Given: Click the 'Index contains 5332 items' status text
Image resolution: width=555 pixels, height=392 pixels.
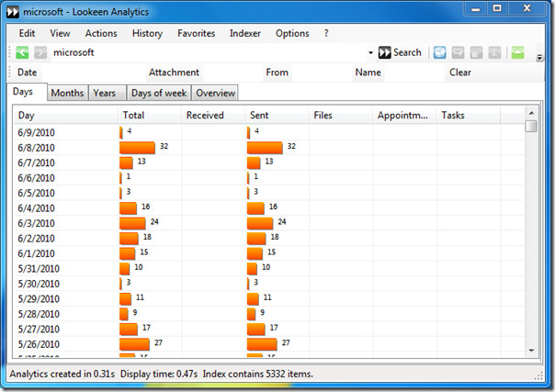Looking at the screenshot, I should click(257, 374).
